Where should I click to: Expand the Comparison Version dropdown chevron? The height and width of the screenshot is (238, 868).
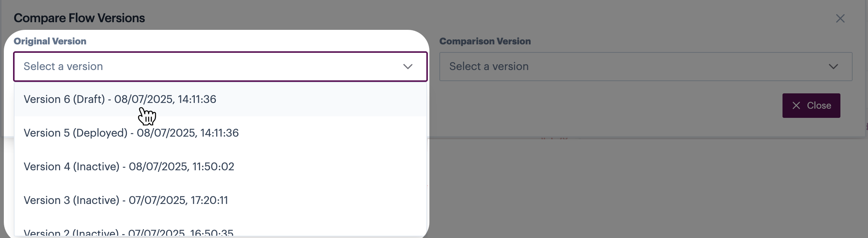point(833,67)
